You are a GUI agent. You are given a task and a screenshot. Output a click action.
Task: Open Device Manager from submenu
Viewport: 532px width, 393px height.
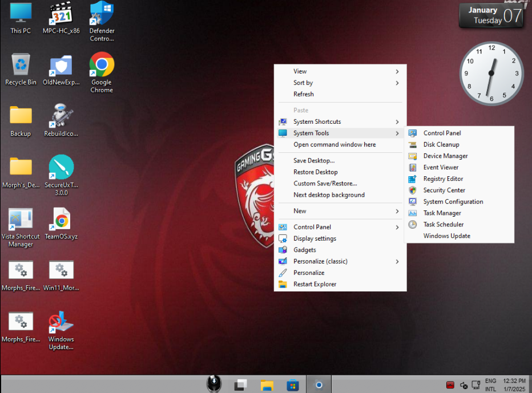point(459,156)
